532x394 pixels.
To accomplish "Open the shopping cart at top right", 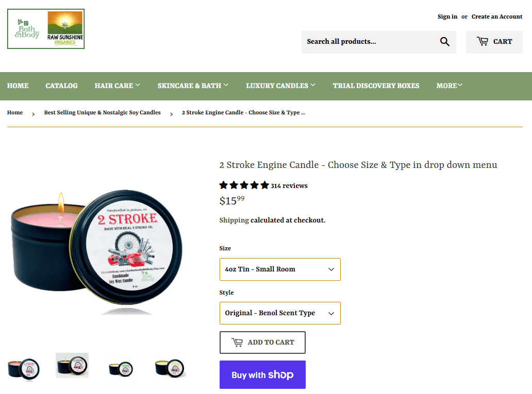I will coord(494,42).
